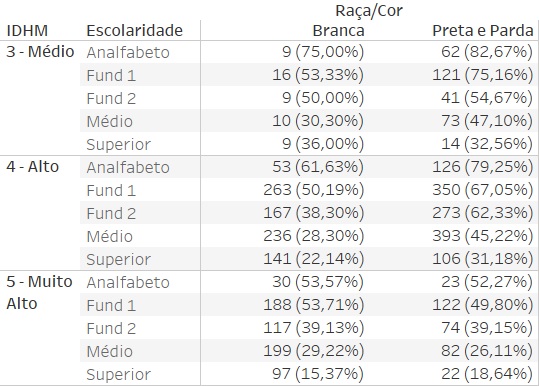539x386 pixels.
Task: Click the Raça/Cor header title
Action: [368, 11]
